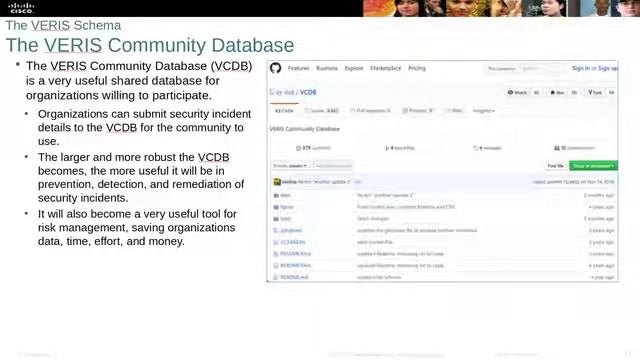Open the .gitignore file link

[x=291, y=231]
